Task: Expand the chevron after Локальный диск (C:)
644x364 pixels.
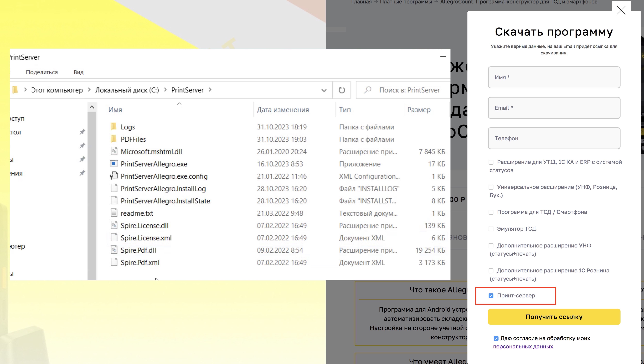Action: tap(165, 90)
